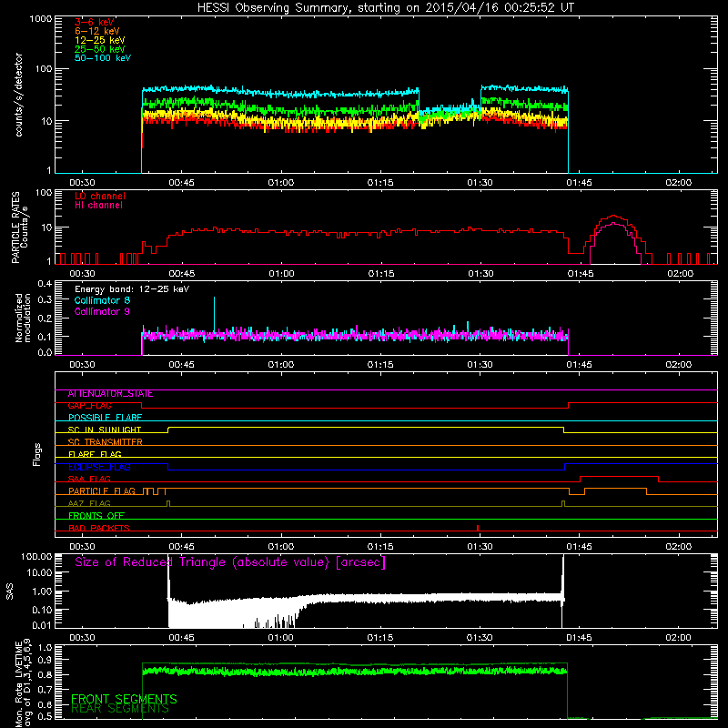
Task: Click the 01:45 tick label under particle rates plot
Action: coord(581,274)
